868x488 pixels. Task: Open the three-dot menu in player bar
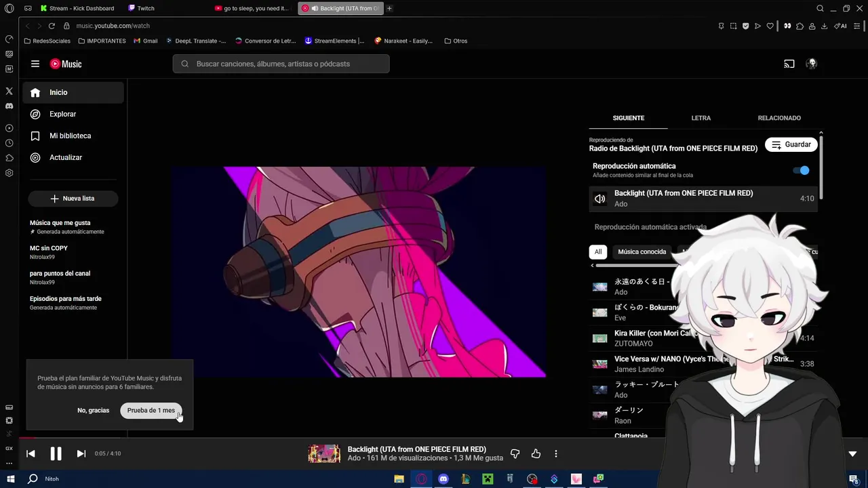click(x=555, y=453)
